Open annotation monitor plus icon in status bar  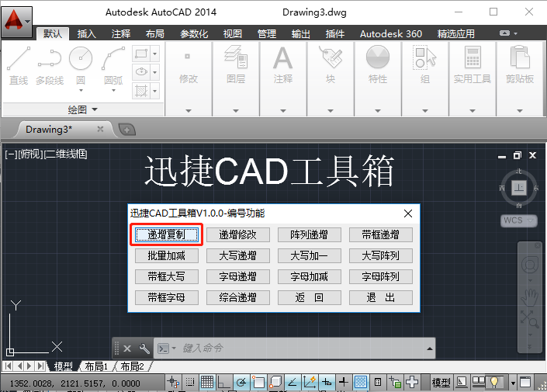[x=412, y=382]
